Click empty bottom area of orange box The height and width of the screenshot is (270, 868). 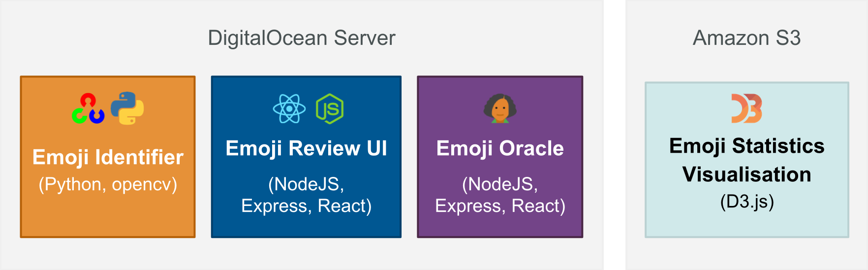point(108,219)
